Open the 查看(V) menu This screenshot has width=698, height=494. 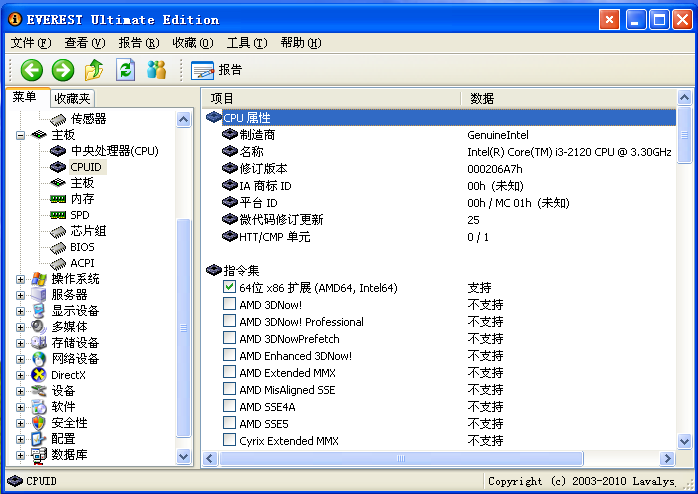point(85,43)
